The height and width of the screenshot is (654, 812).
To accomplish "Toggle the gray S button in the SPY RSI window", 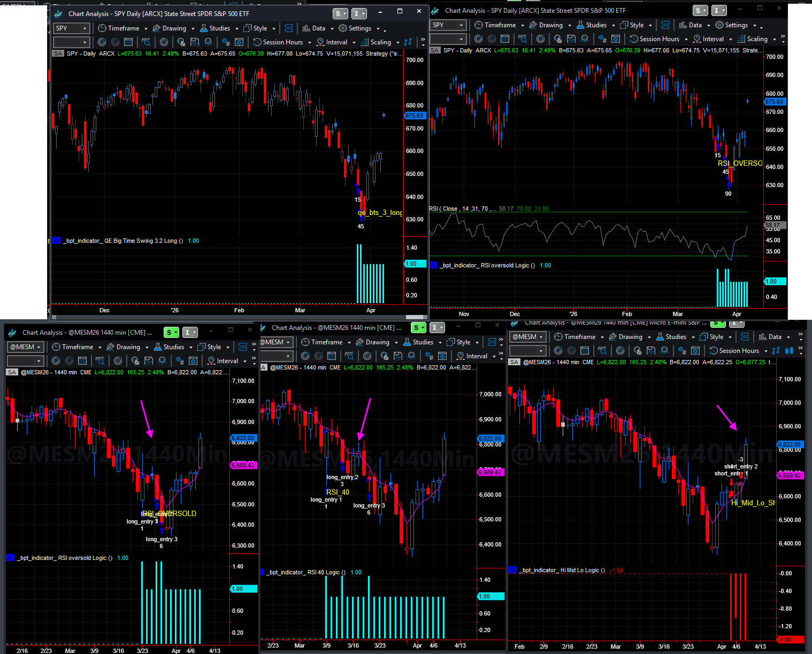I will tap(700, 11).
